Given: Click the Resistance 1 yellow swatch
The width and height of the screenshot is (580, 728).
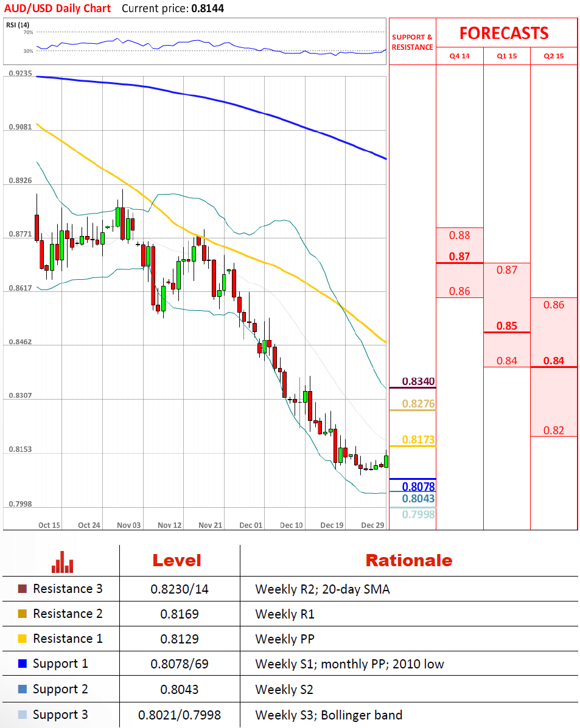Looking at the screenshot, I should click(x=23, y=639).
